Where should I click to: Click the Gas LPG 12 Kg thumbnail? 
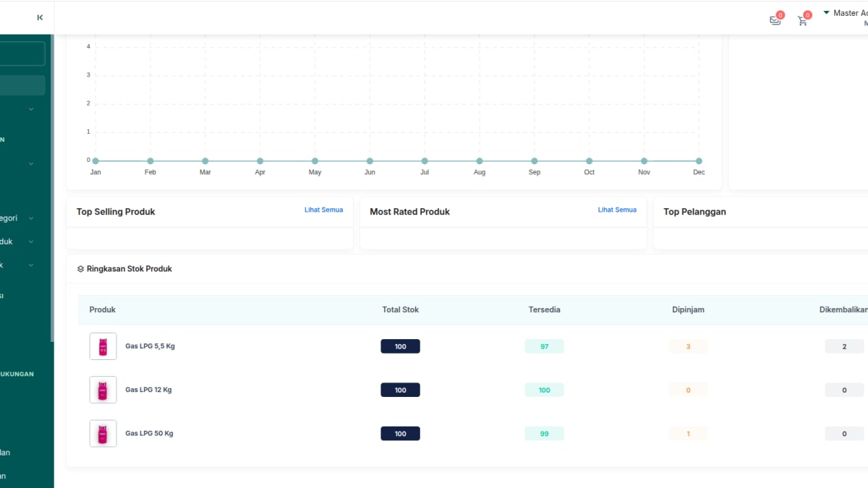tap(103, 390)
